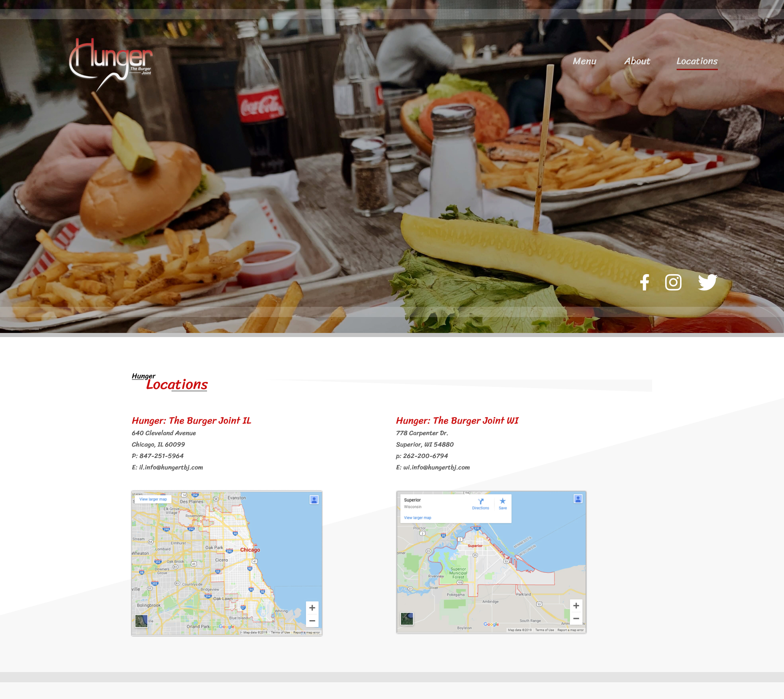The width and height of the screenshot is (784, 699).
Task: Click Locations underlined nav link
Action: click(697, 61)
